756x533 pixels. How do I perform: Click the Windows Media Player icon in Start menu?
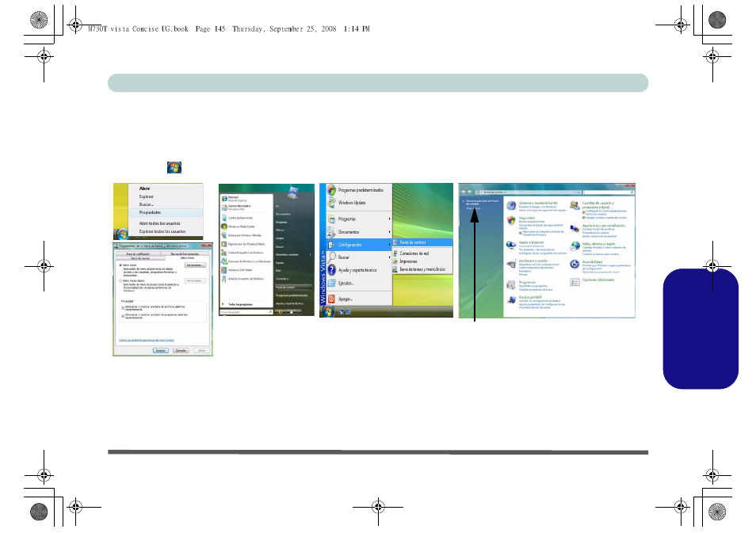pyautogui.click(x=224, y=244)
